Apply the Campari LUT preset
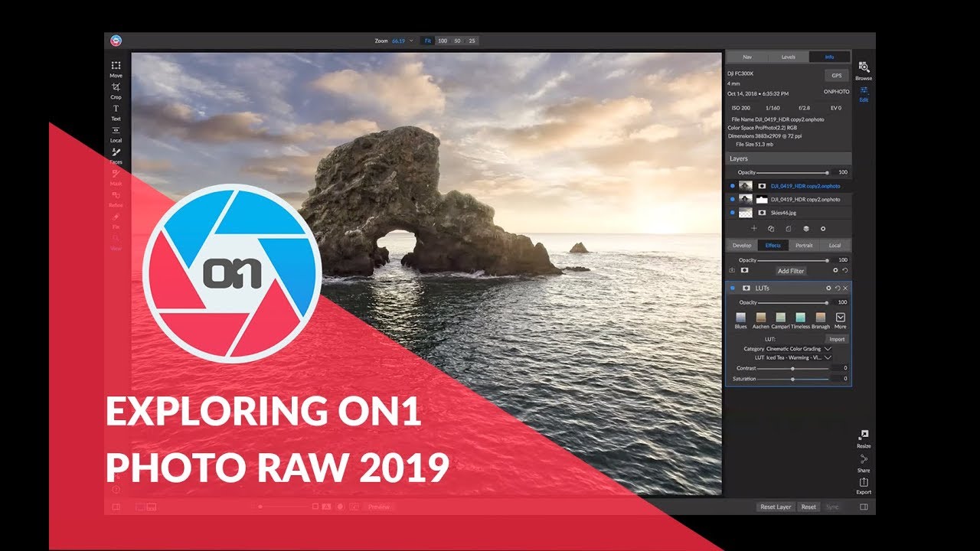This screenshot has height=551, width=980. [781, 321]
